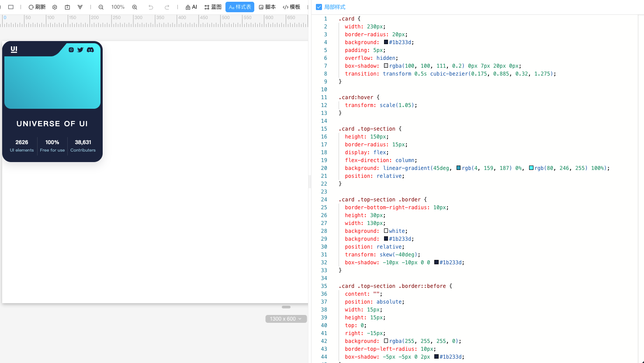Undo the last action
The image size is (644, 363).
click(x=151, y=7)
